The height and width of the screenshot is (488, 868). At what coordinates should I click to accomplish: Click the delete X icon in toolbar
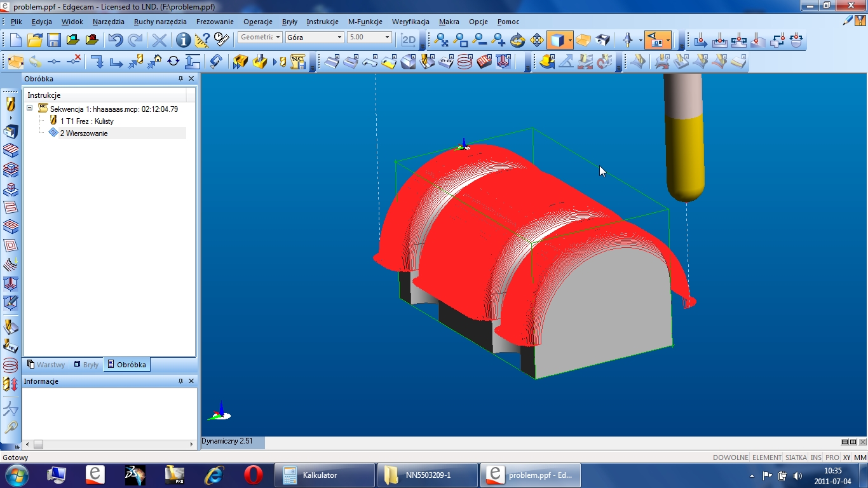click(159, 40)
